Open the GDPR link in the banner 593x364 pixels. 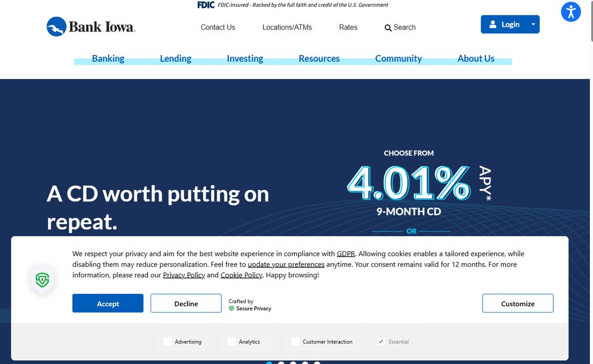pyautogui.click(x=346, y=254)
